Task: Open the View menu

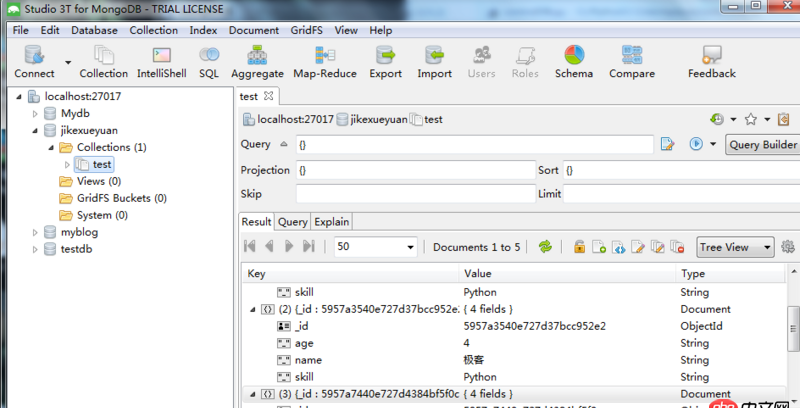Action: click(x=346, y=30)
